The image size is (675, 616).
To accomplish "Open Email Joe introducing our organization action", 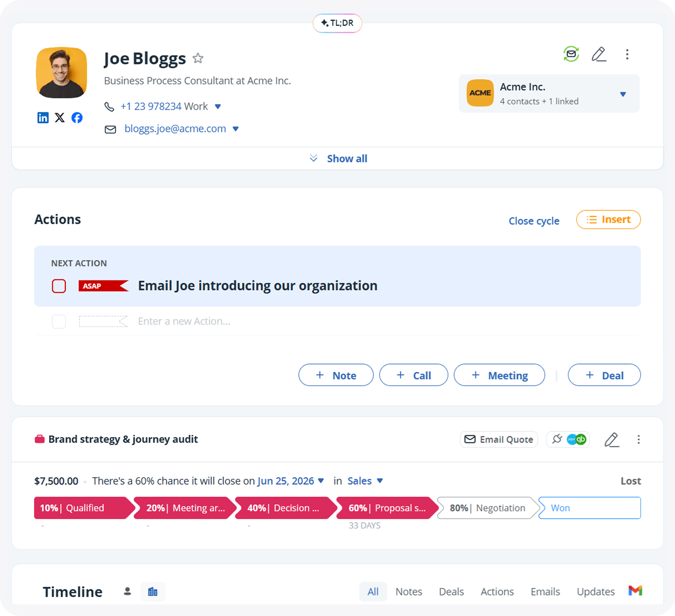I will (x=257, y=286).
